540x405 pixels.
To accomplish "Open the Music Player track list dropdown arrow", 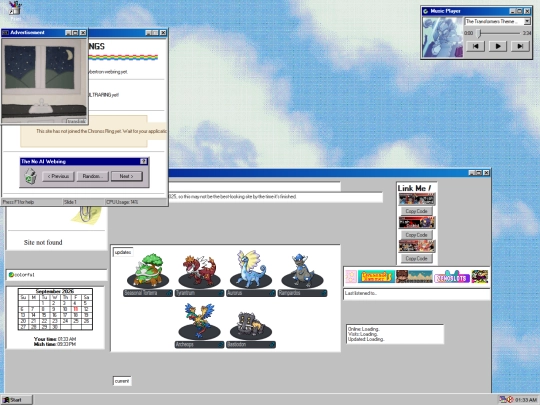I will click(527, 21).
